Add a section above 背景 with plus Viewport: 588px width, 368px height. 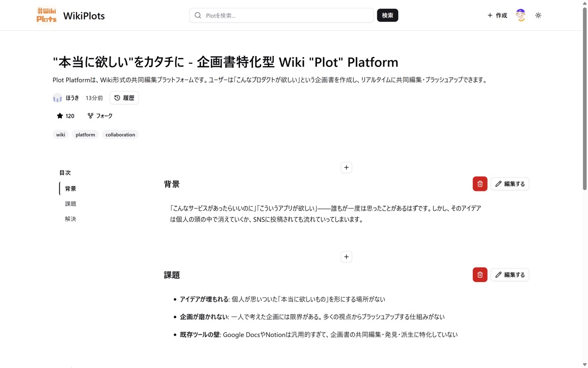coord(346,167)
